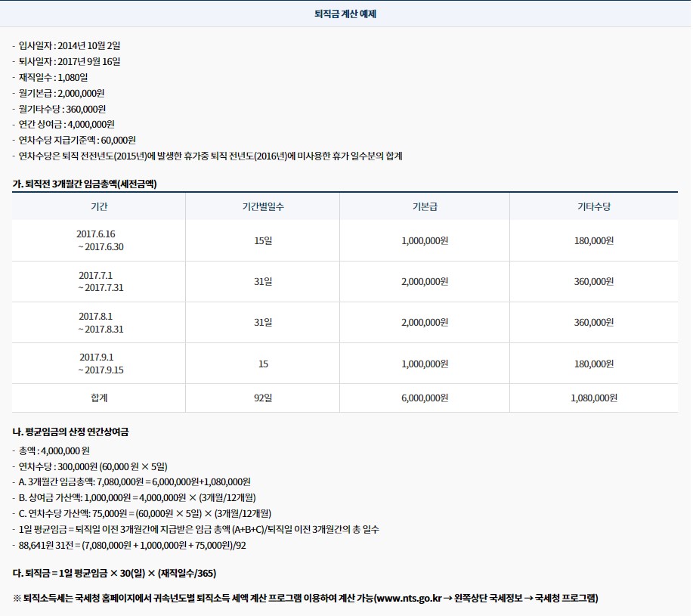
Task: Select period cell "2017.8.1 ~ 2017.8.31"
Action: point(101,323)
